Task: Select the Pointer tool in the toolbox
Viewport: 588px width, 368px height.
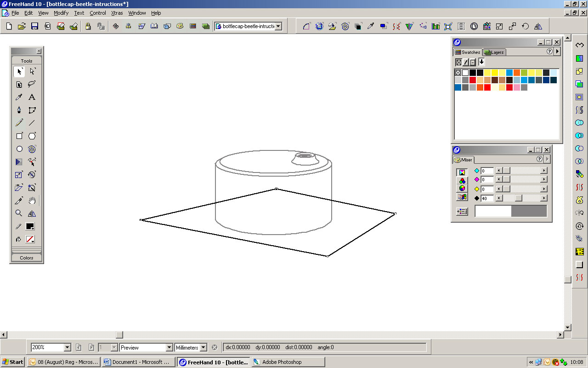Action: pos(19,72)
